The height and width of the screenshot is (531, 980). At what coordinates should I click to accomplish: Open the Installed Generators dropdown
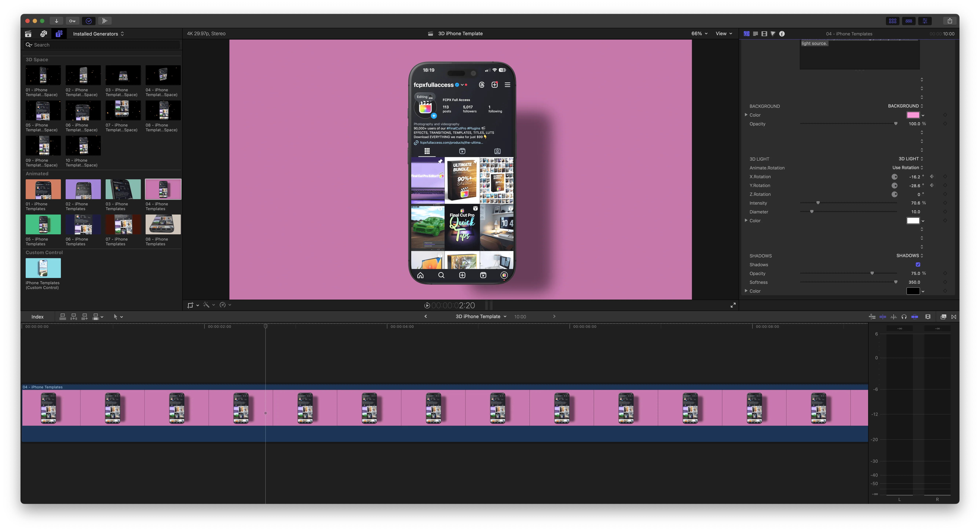click(x=98, y=34)
